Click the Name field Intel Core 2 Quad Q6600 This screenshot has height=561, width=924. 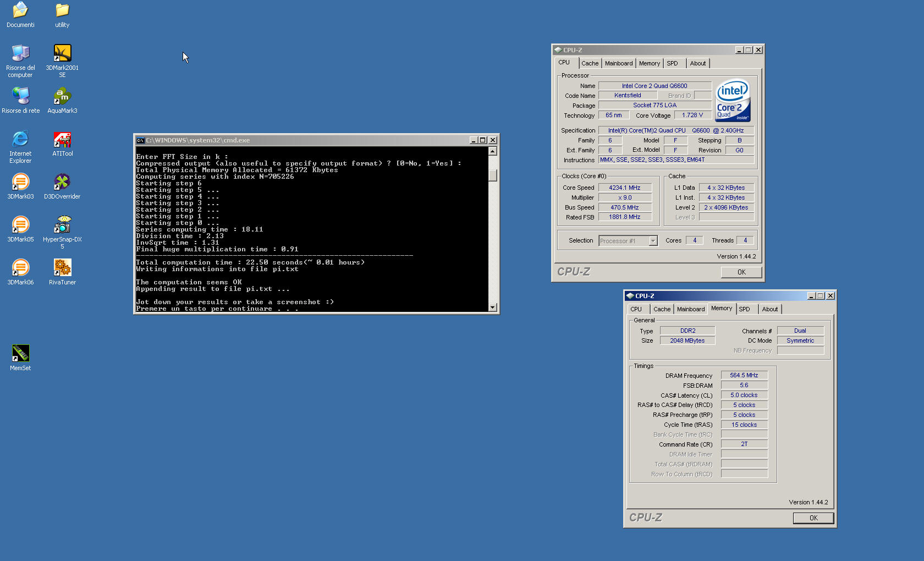654,86
